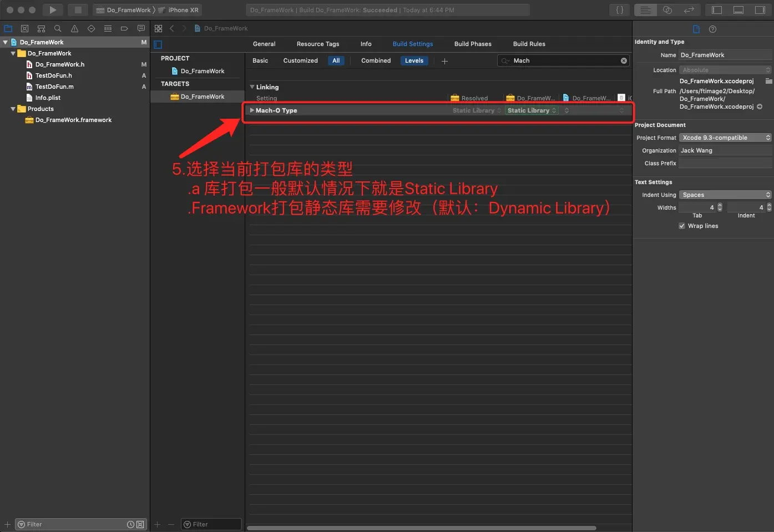774x532 pixels.
Task: Open Info.plist in the navigator
Action: click(48, 98)
